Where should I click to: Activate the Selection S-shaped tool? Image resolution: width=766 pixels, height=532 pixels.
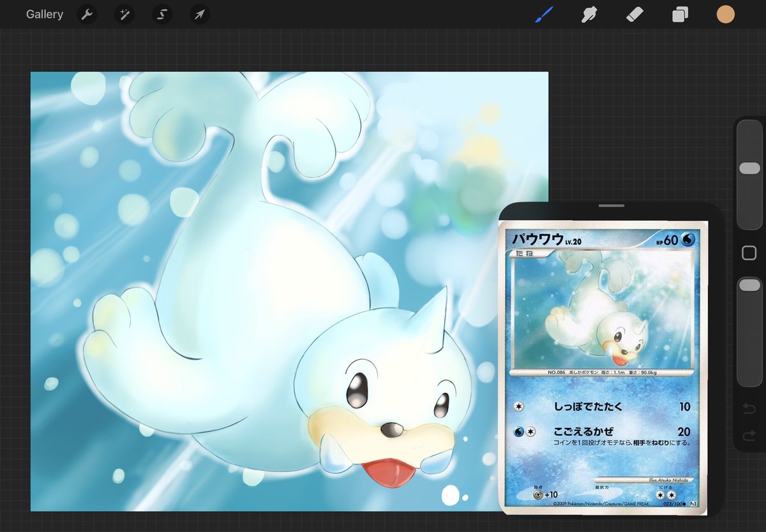[162, 14]
